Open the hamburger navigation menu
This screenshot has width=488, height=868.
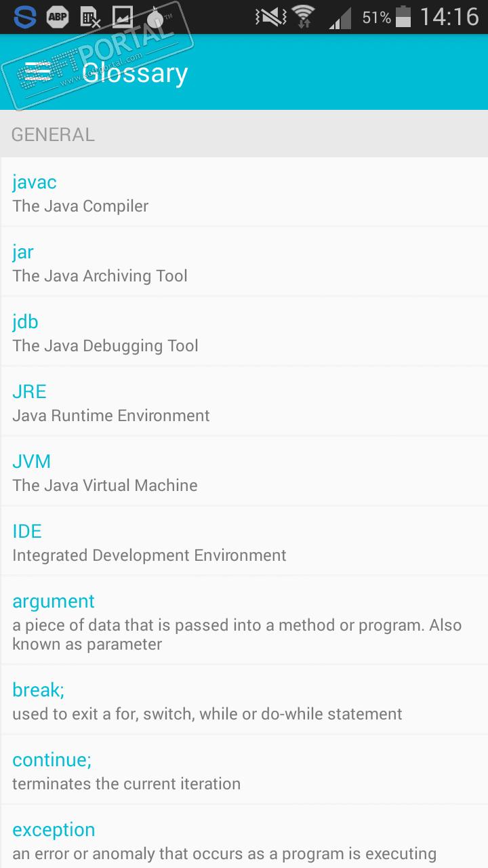[37, 73]
